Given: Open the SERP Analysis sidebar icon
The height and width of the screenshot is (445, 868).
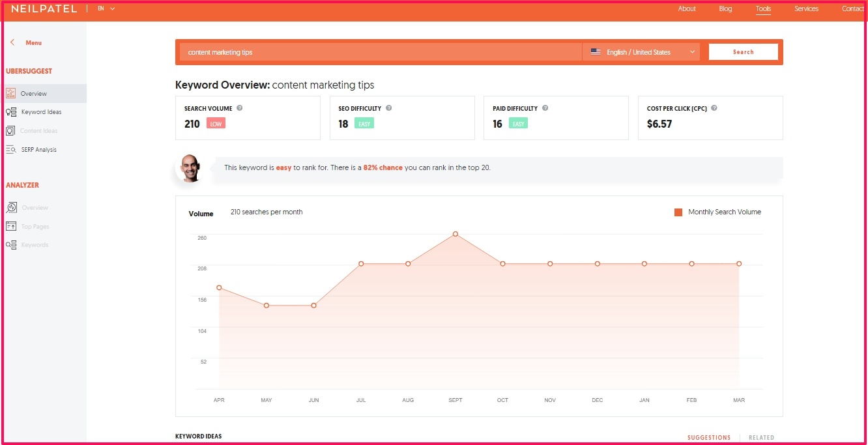Looking at the screenshot, I should [10, 150].
